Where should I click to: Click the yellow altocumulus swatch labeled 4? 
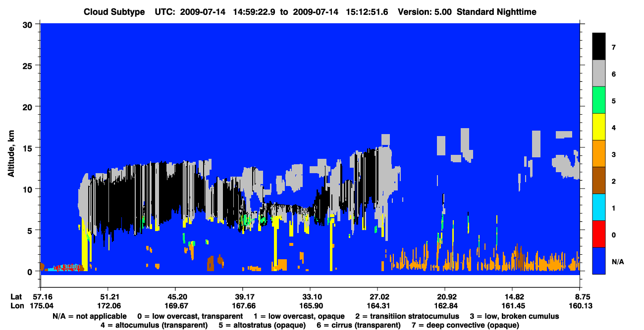[599, 127]
